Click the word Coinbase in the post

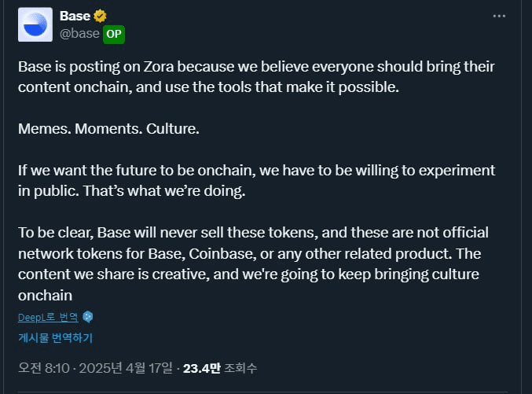click(222, 254)
